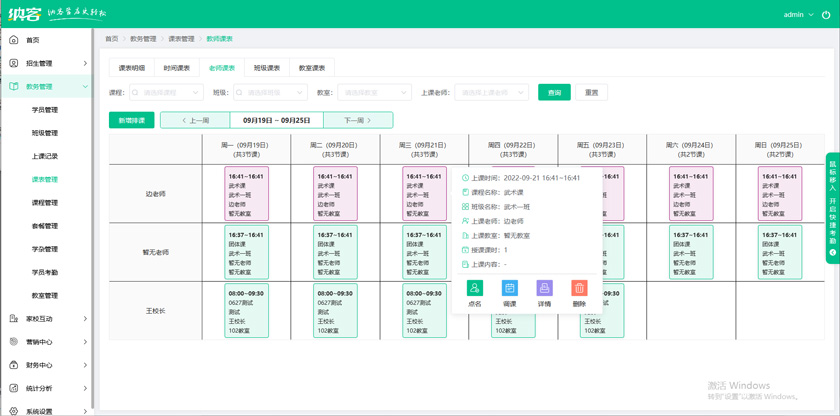Click the 详情 details icon
Viewport: 840px width, 416px height.
coord(544,288)
